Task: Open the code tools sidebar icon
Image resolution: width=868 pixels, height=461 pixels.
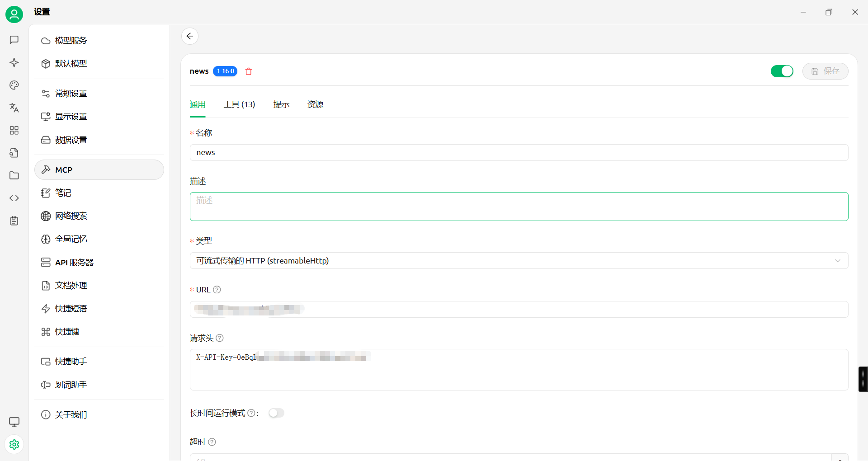Action: click(14, 198)
